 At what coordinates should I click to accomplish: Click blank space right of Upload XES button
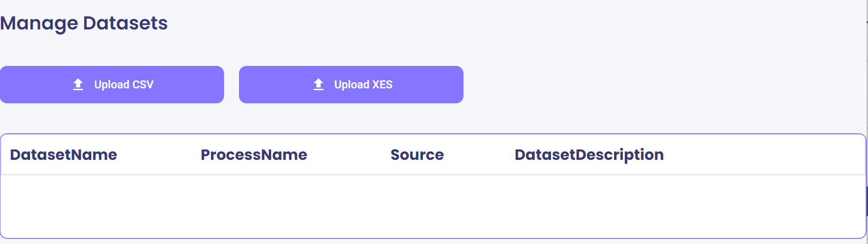664,85
